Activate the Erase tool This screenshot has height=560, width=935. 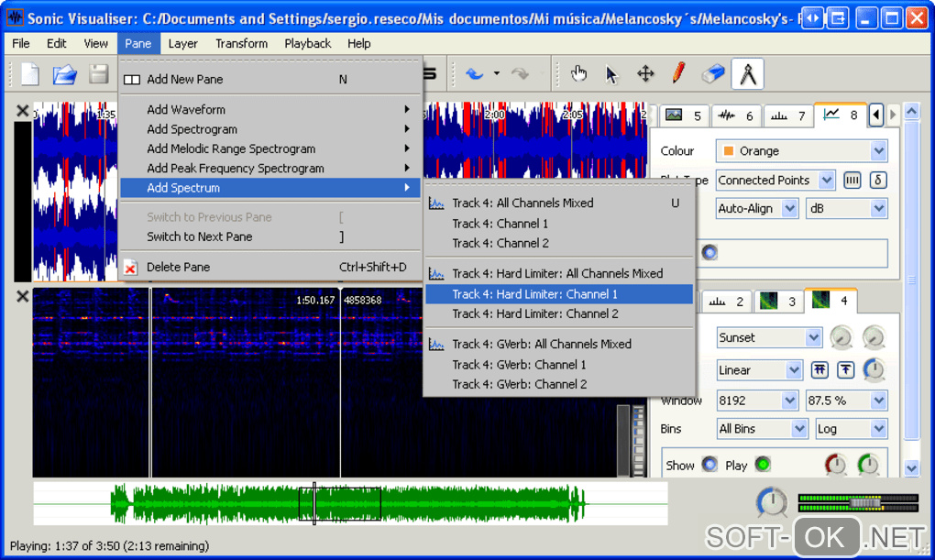pyautogui.click(x=713, y=73)
